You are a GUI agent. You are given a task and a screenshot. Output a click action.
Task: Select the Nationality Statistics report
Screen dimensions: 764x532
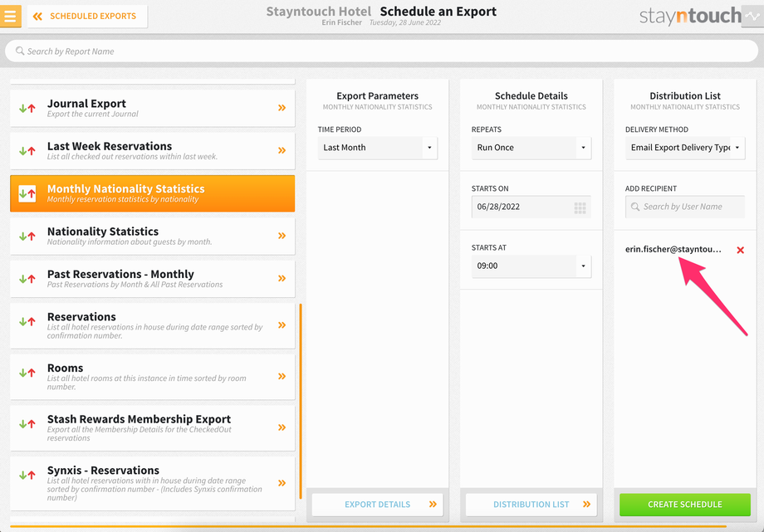pyautogui.click(x=153, y=236)
